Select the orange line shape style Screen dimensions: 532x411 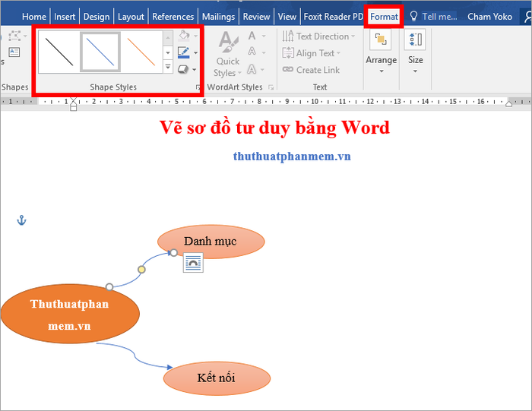tap(141, 52)
